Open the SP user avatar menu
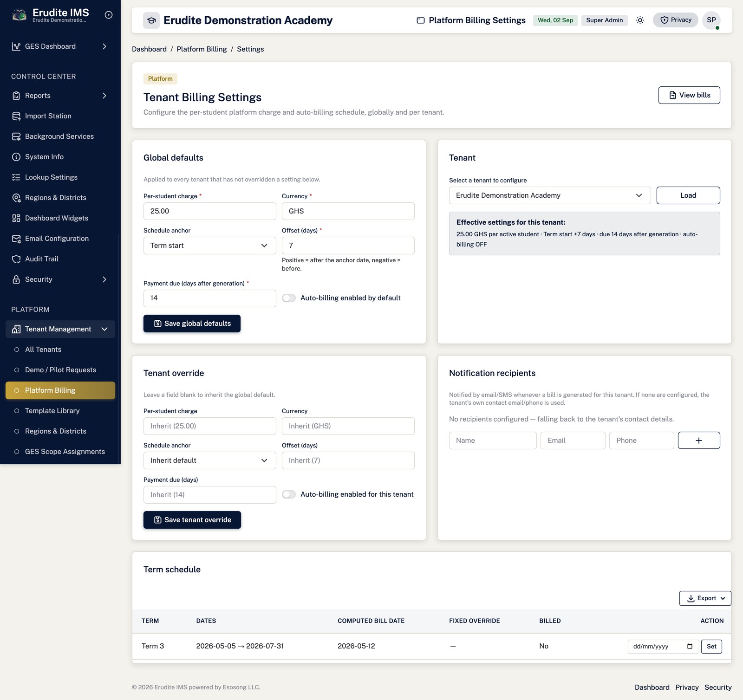 coord(711,20)
